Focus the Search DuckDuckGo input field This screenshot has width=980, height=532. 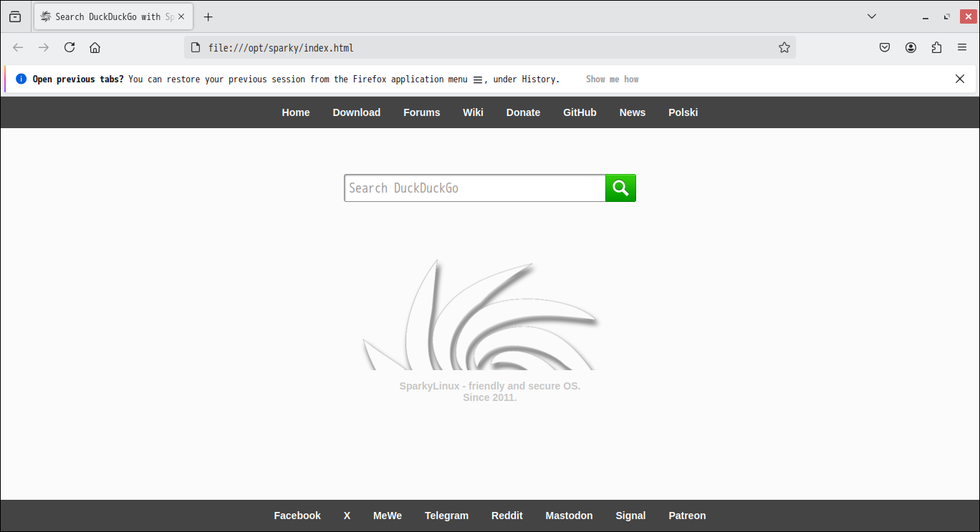(x=475, y=188)
